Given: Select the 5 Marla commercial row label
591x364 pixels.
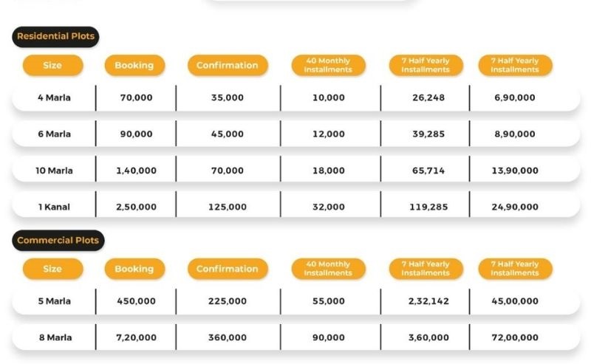Looking at the screenshot, I should [55, 301].
